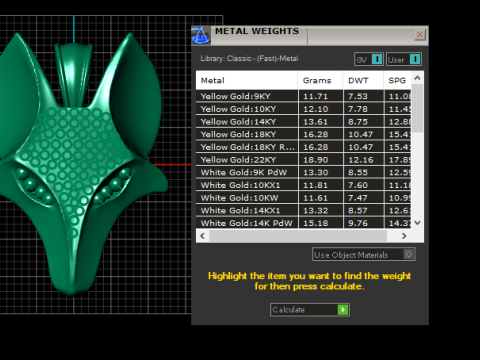Viewport: 480px width, 360px height.
Task: Select the White Gold:10KW row
Action: tap(303, 198)
